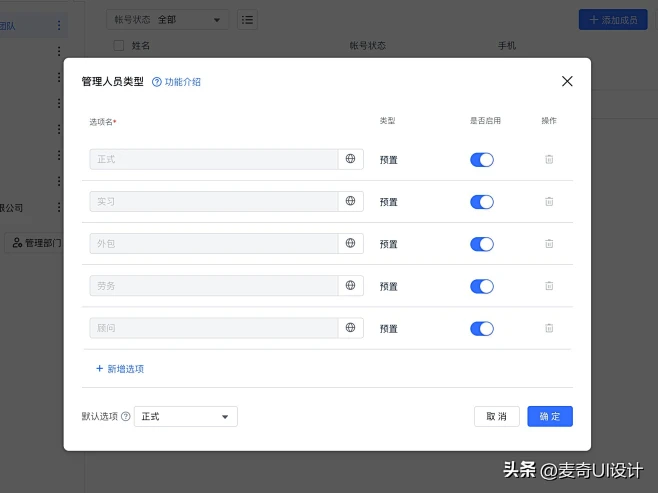Click the trash icon for 实习

(x=549, y=201)
